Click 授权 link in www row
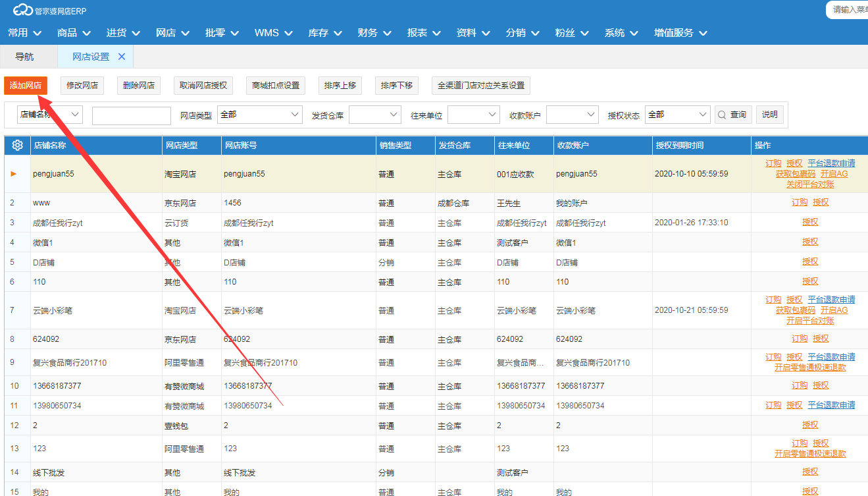 821,202
